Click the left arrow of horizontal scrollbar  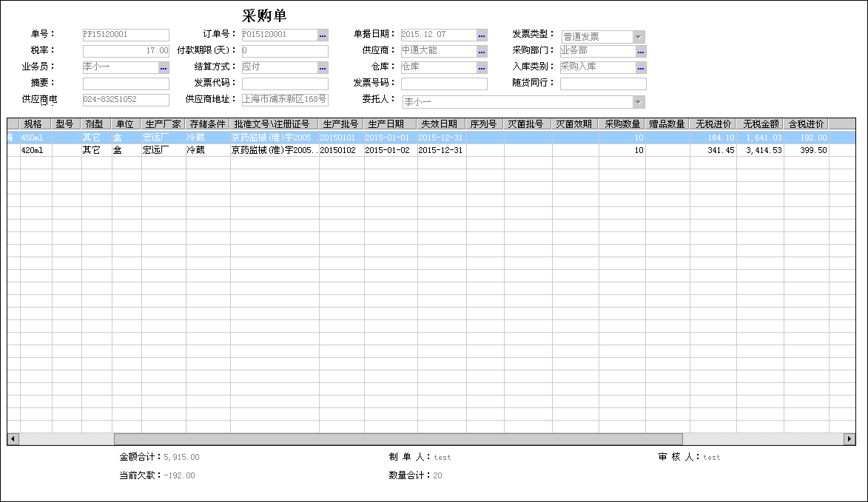(x=13, y=439)
